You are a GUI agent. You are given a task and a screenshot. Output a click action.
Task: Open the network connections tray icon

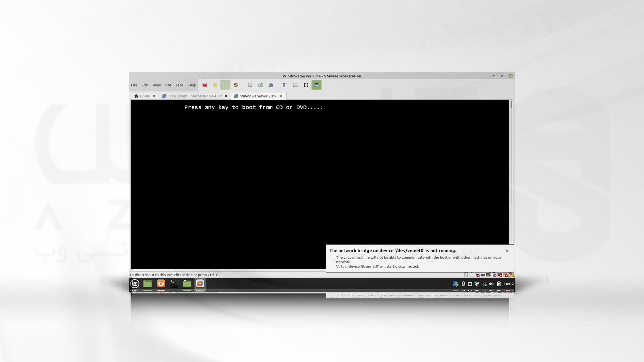(x=484, y=284)
